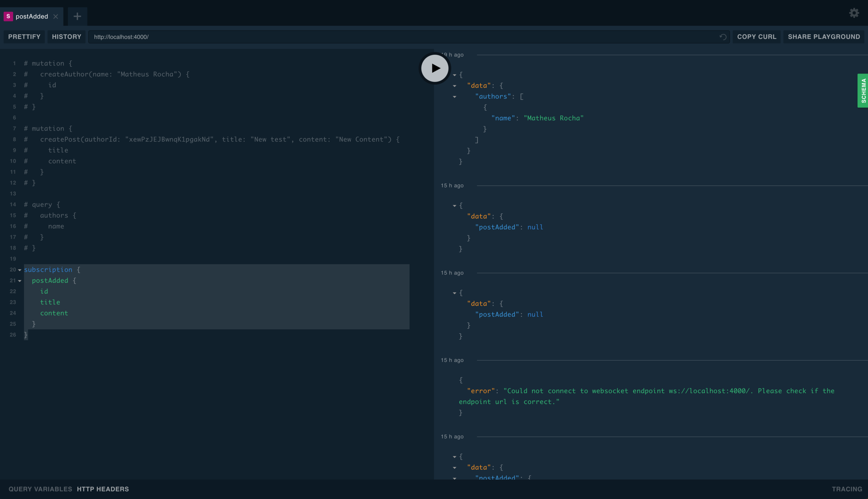Open settings via the gear icon

854,13
